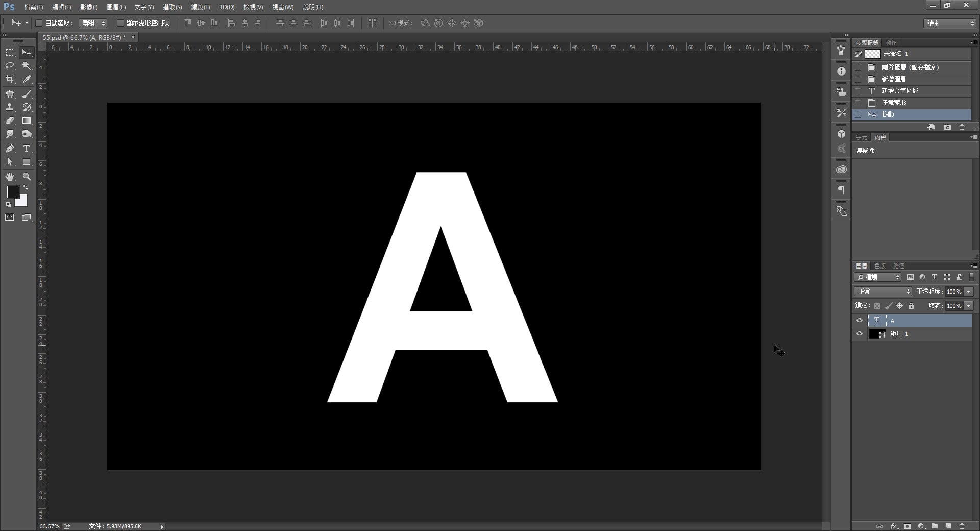
Task: Select the Magic Wand tool
Action: pos(27,66)
